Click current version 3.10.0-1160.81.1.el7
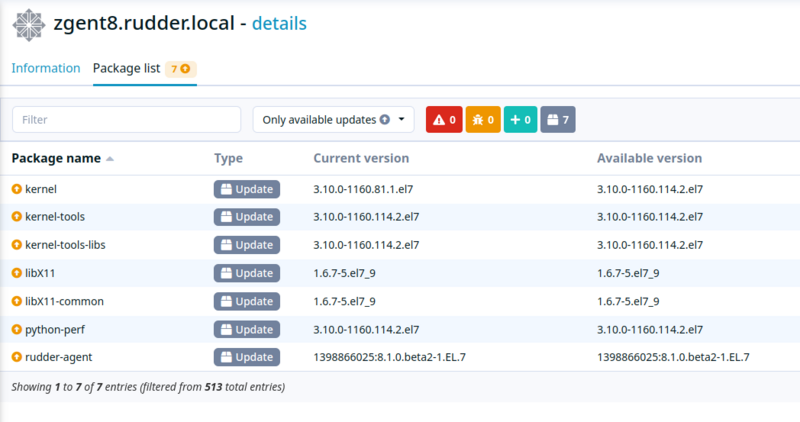800x422 pixels. [x=363, y=189]
